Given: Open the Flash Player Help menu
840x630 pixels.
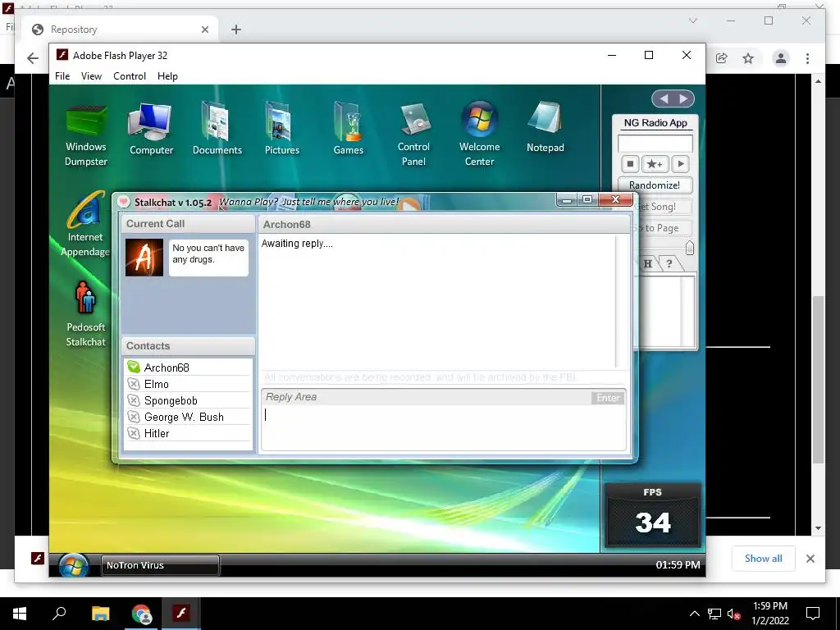Looking at the screenshot, I should (x=167, y=76).
